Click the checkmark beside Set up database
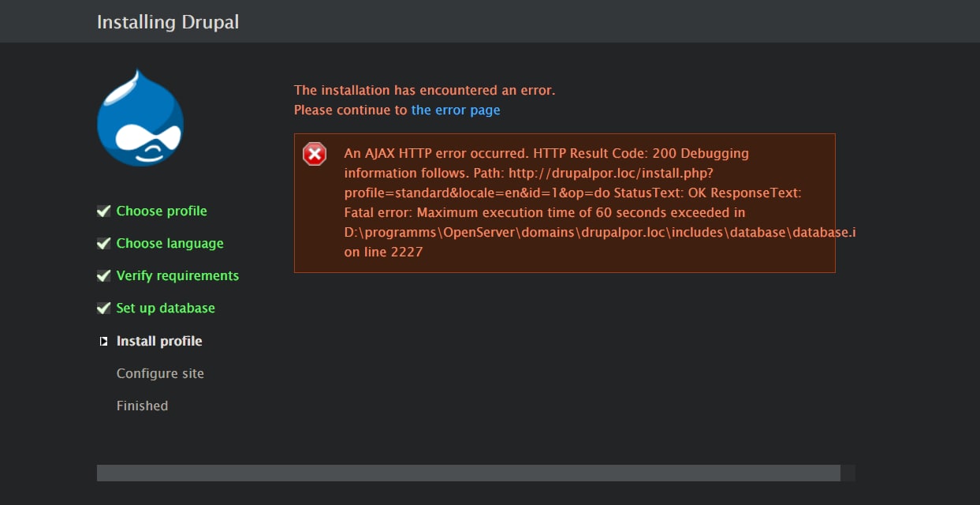The width and height of the screenshot is (980, 505). 103,308
